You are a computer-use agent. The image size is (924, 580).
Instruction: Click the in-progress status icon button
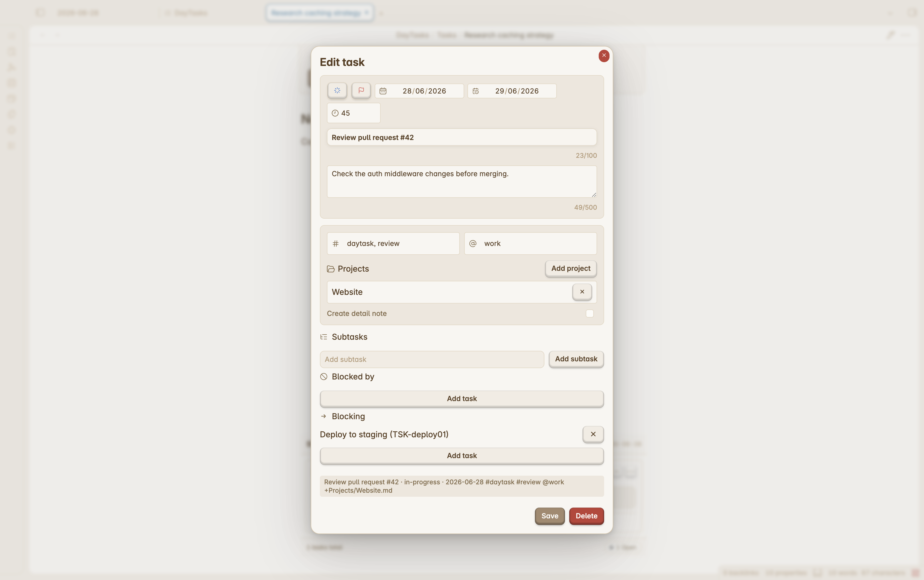pyautogui.click(x=337, y=91)
